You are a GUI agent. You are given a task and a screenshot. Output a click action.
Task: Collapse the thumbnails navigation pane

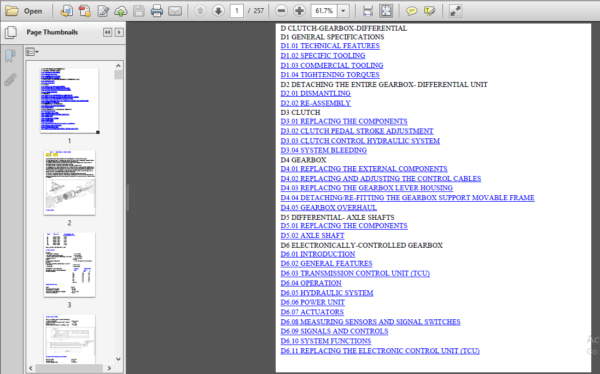(x=108, y=33)
